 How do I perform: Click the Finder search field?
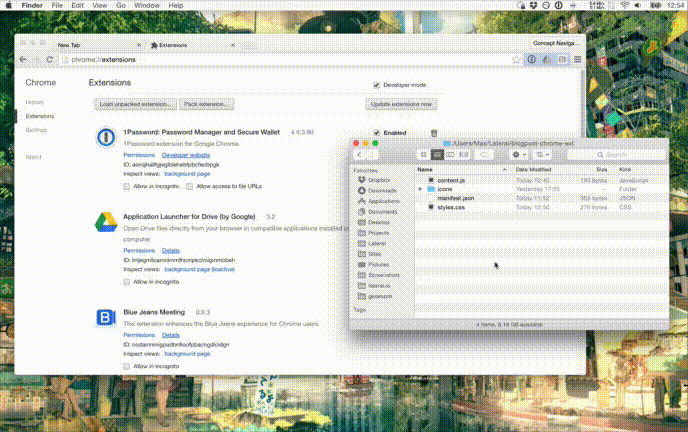[x=616, y=154]
